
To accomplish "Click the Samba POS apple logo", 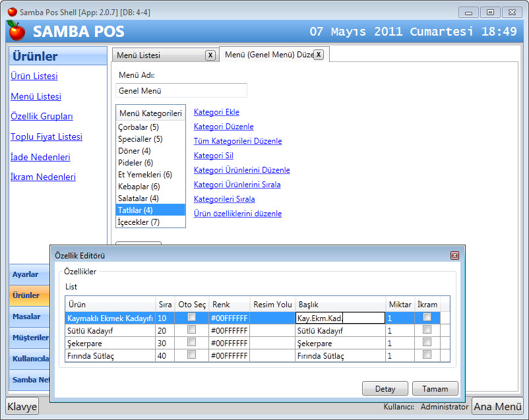I will click(16, 30).
